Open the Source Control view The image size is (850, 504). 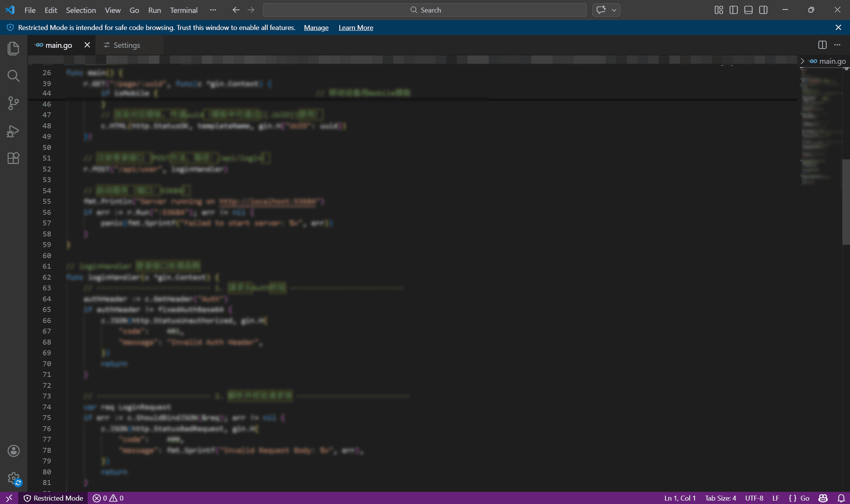point(13,103)
